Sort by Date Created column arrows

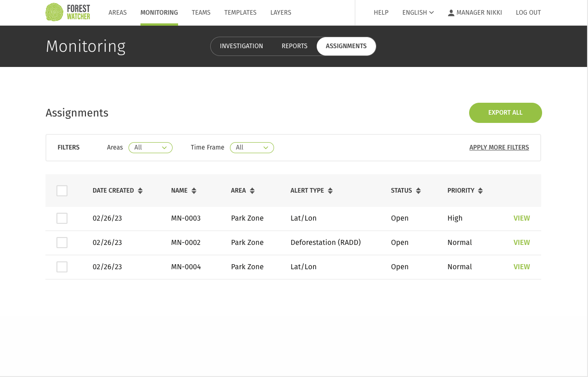tap(140, 191)
